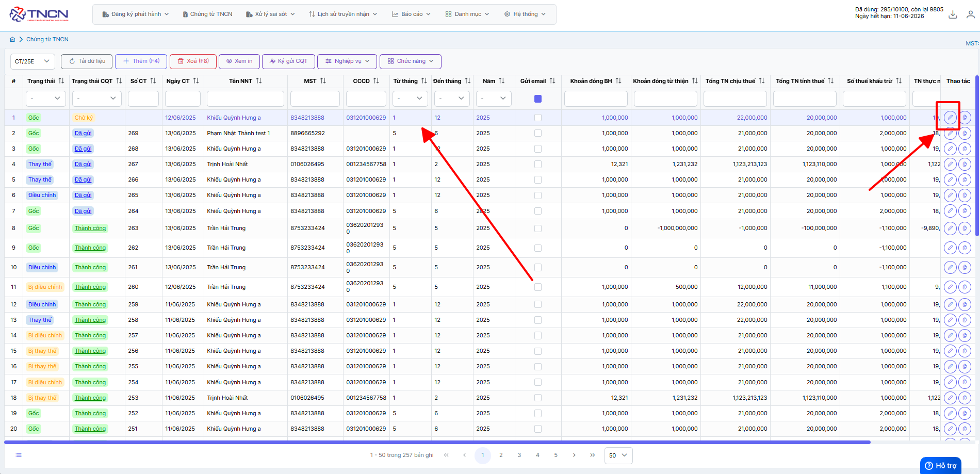Viewport: 980px width, 474px height.
Task: Open Năm filter dropdown
Action: 494,99
